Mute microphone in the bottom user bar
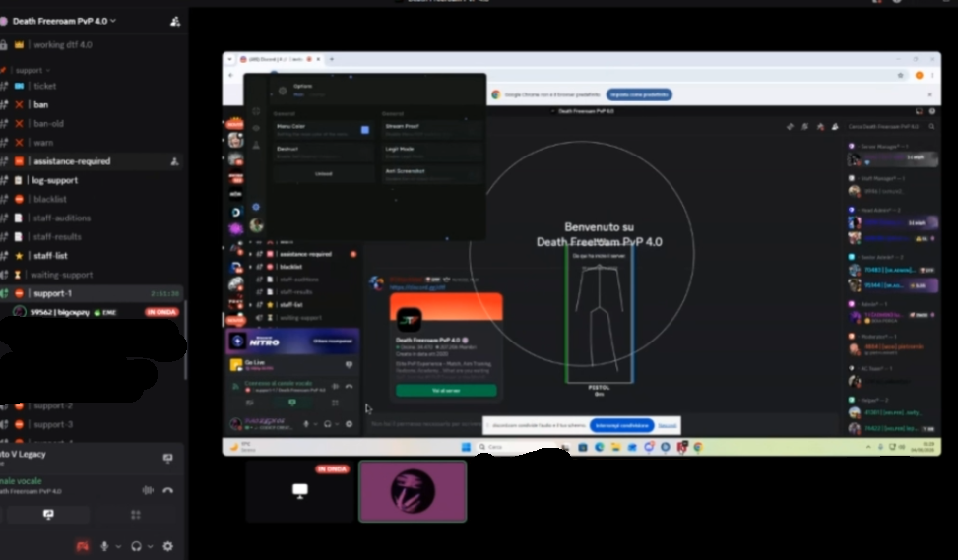The width and height of the screenshot is (958, 560). 104,546
